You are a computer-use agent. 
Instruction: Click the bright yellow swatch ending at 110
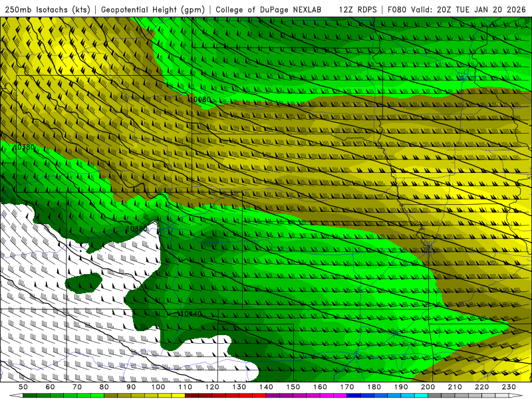(178, 396)
